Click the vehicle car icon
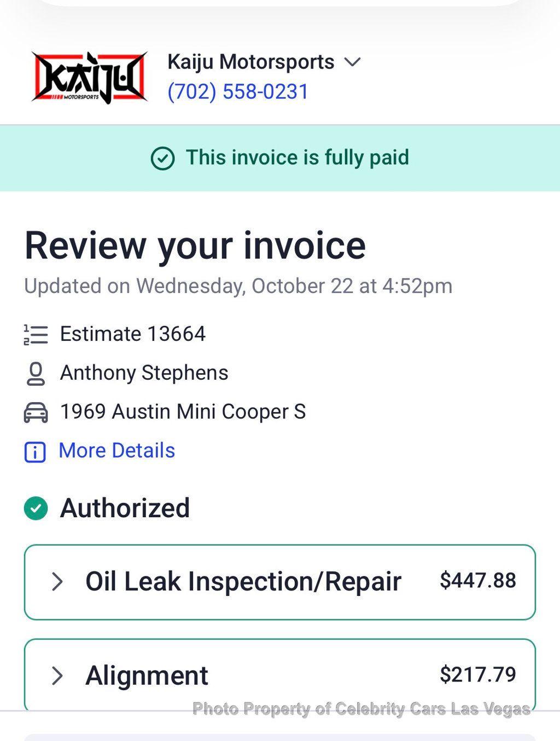The image size is (560, 741). click(x=36, y=412)
